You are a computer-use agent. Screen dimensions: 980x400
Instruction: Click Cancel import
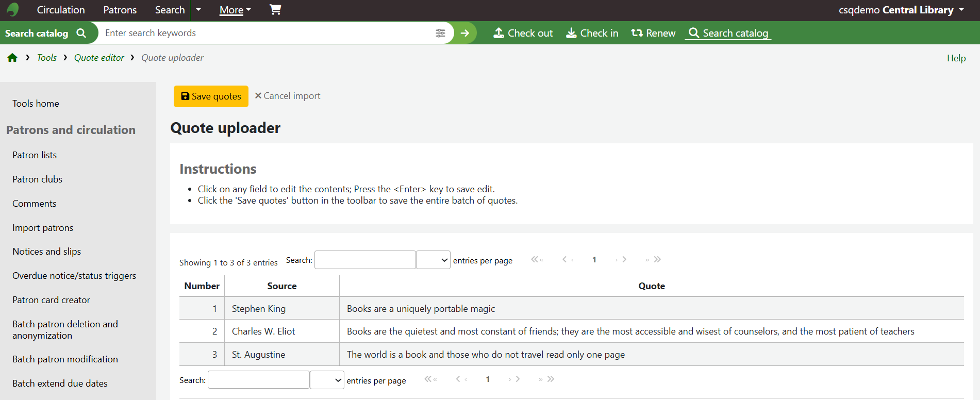[288, 96]
